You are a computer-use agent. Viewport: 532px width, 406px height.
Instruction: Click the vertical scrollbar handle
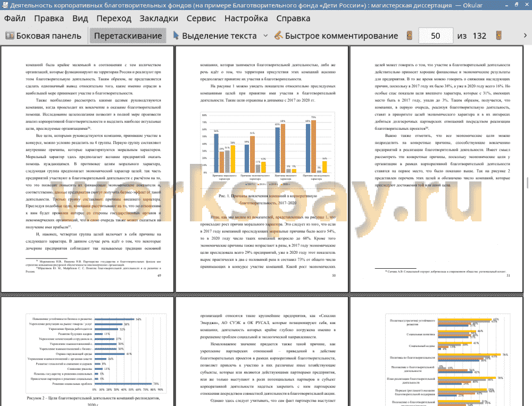pos(528,183)
